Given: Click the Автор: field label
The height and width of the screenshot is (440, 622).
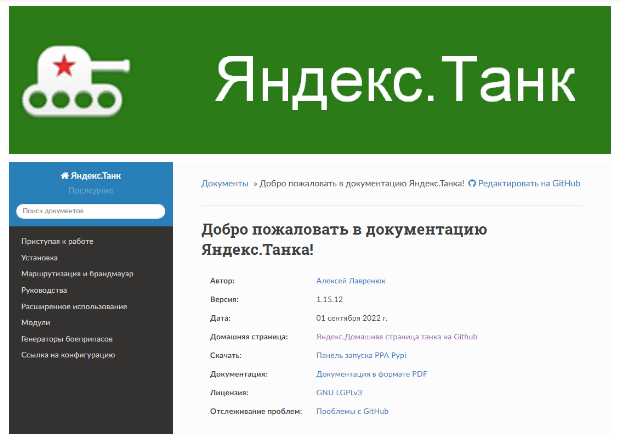Looking at the screenshot, I should pos(222,281).
